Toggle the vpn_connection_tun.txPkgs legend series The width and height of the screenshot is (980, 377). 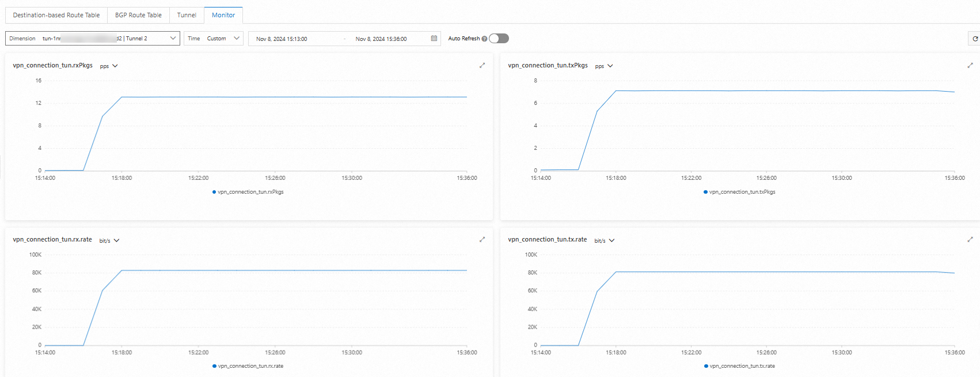pos(739,192)
